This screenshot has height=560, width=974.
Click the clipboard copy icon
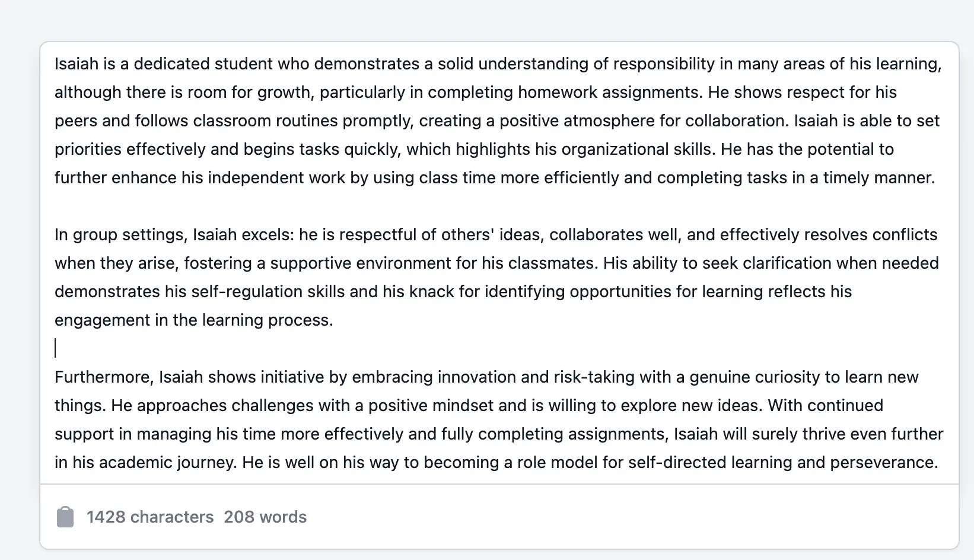coord(65,516)
